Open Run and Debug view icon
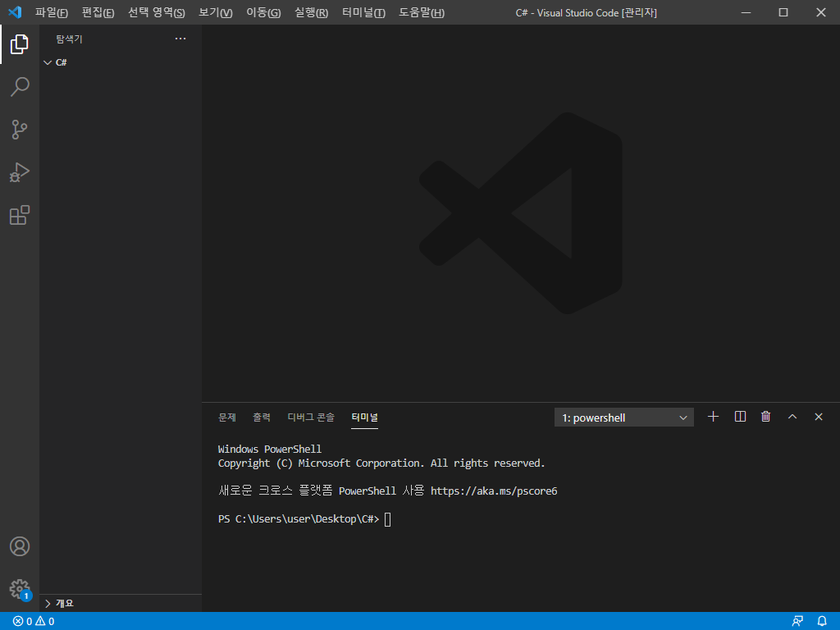The width and height of the screenshot is (840, 630). click(20, 172)
